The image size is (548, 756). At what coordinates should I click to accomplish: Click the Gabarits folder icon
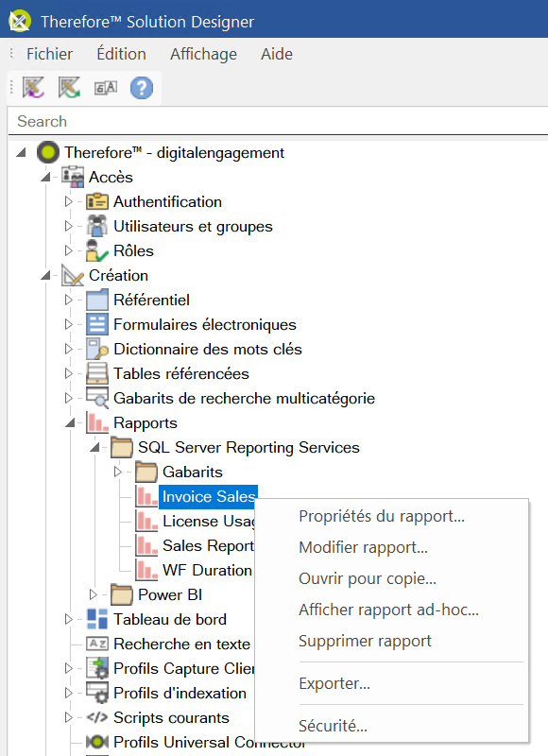146,472
